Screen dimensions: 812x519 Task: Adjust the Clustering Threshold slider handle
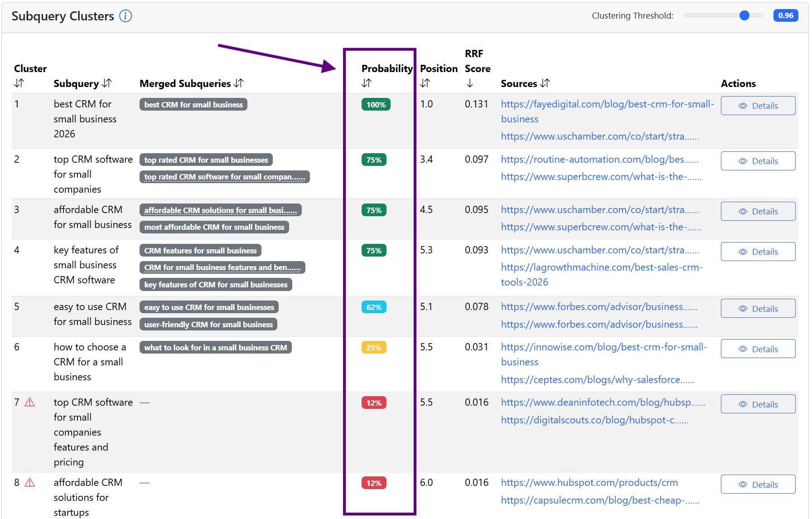[744, 16]
